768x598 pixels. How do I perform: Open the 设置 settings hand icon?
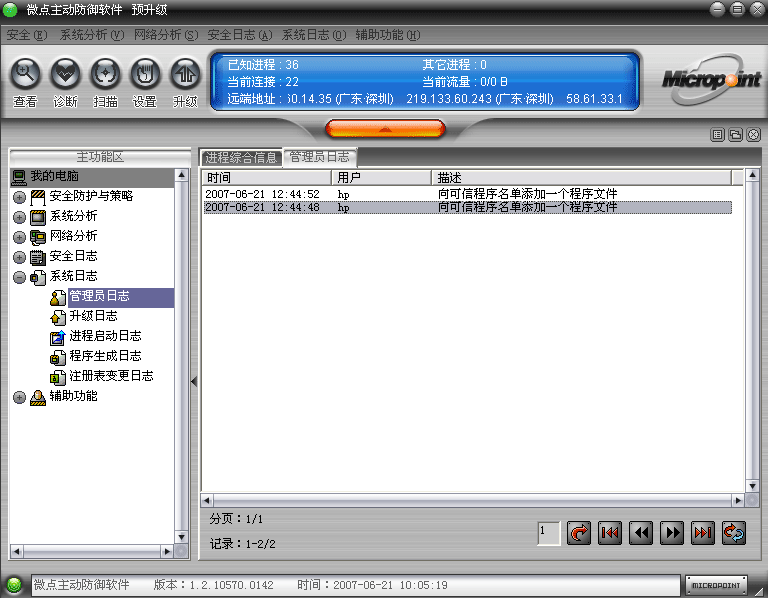(x=145, y=74)
